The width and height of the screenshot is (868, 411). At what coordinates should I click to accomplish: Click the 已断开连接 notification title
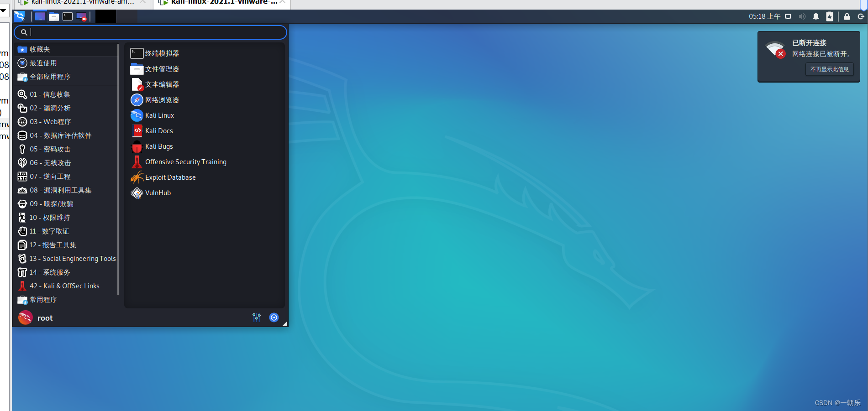pos(809,43)
